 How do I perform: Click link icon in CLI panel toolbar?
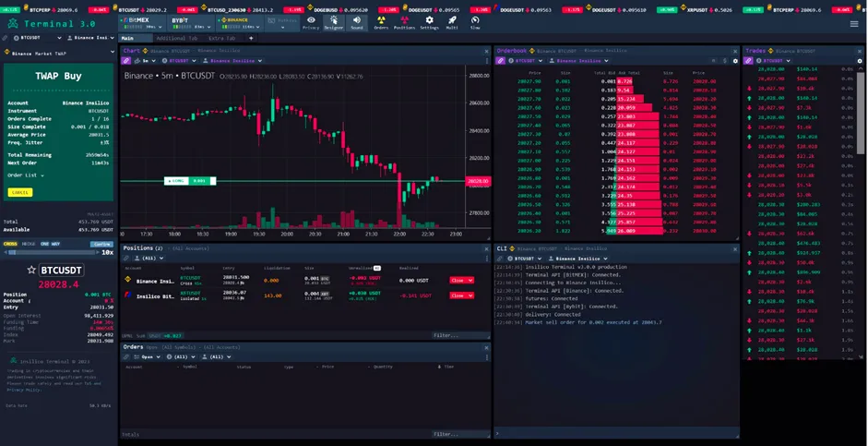[x=501, y=259]
